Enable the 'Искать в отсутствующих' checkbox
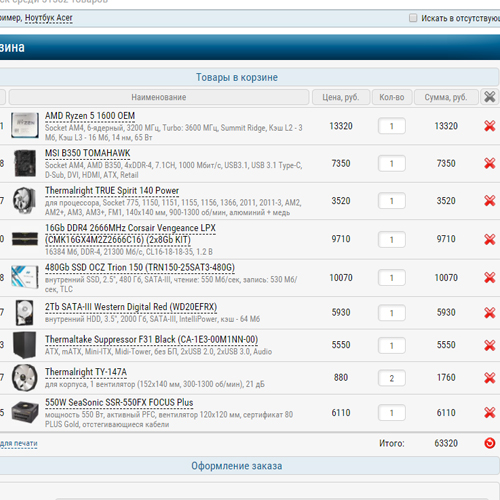 [413, 18]
